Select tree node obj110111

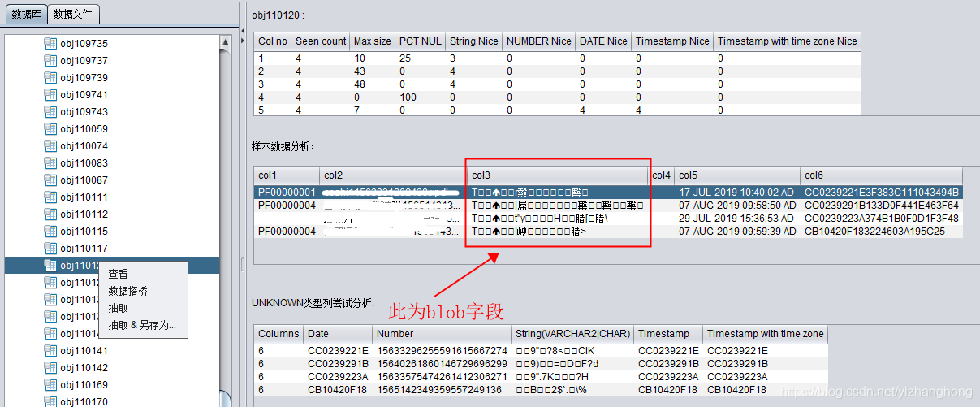[84, 197]
